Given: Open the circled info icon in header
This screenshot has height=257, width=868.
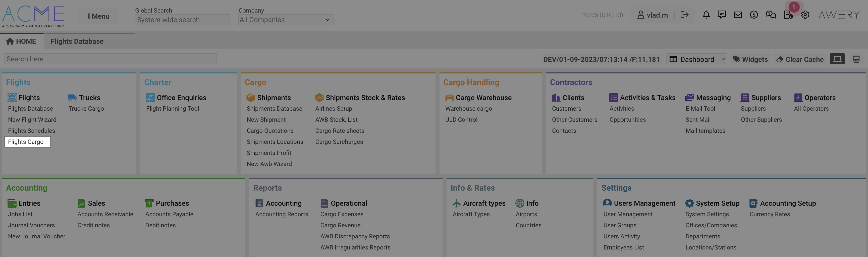Looking at the screenshot, I should click(754, 15).
